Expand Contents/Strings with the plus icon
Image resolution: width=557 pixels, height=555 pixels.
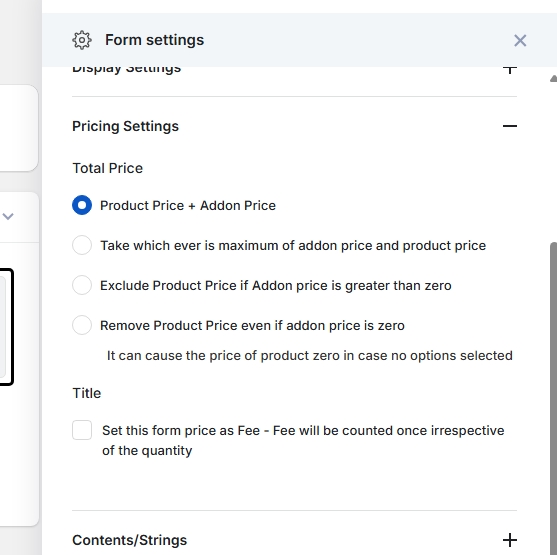(510, 540)
